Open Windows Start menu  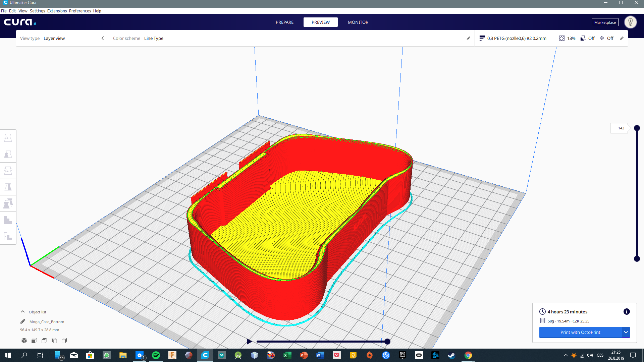(x=8, y=355)
